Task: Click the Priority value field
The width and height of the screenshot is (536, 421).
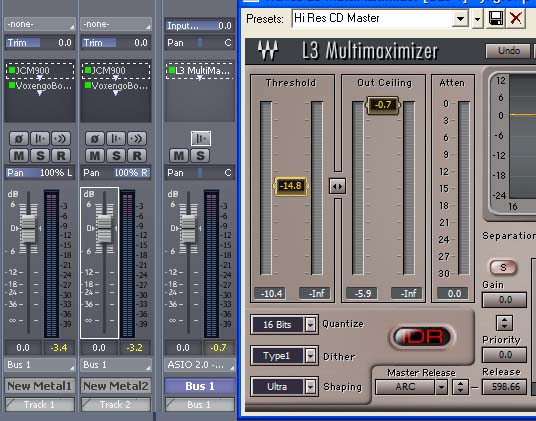Action: [x=504, y=355]
